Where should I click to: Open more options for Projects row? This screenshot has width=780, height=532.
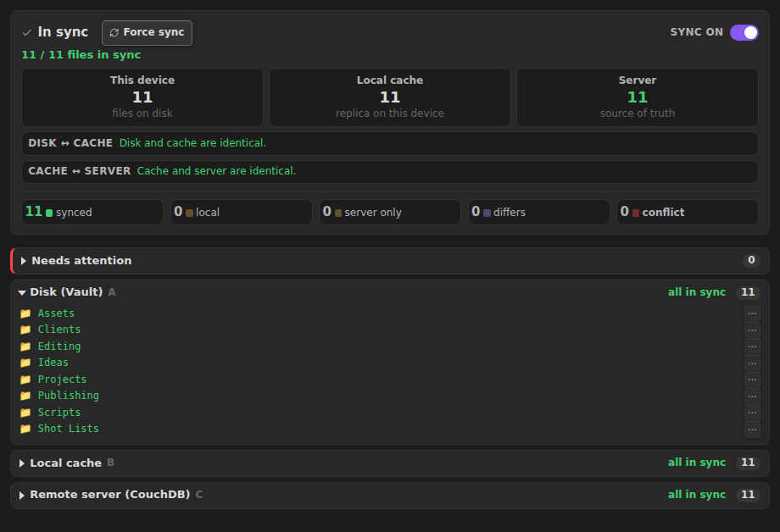[x=752, y=380]
